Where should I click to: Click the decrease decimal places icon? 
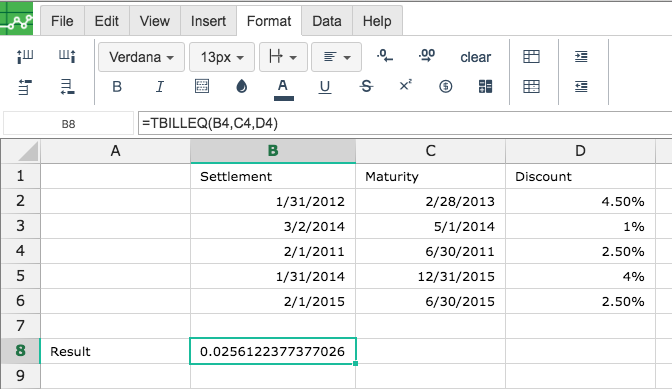tap(385, 56)
